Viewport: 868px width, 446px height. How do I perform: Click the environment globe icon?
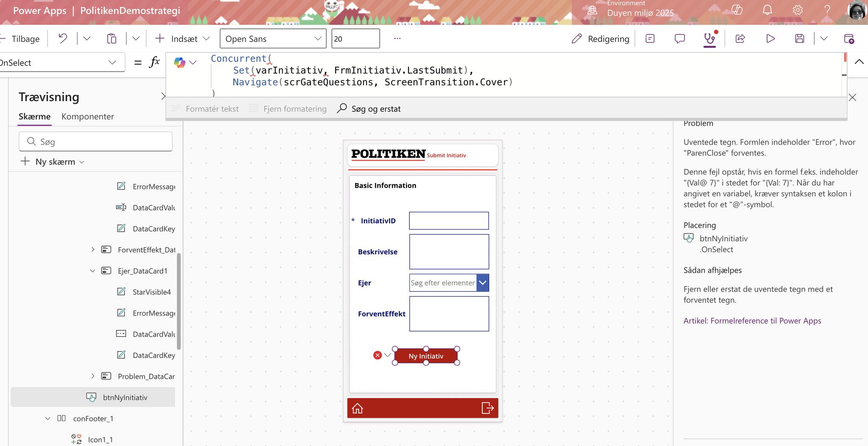(592, 10)
